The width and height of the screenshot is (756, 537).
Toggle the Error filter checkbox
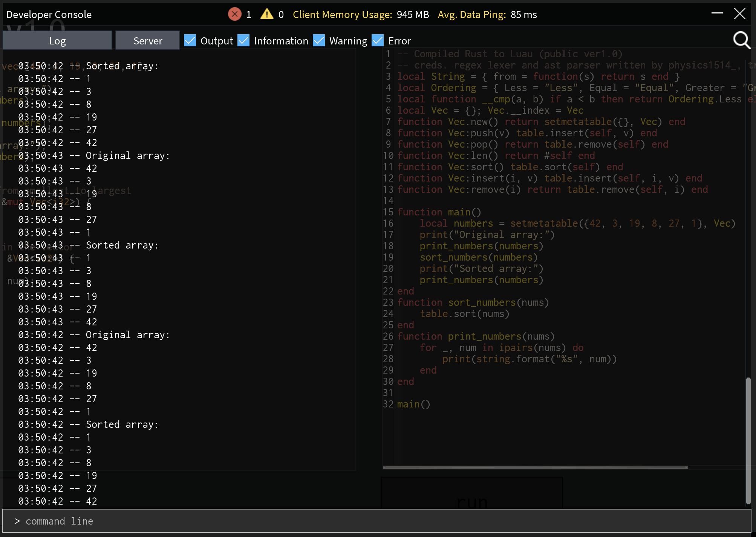click(377, 40)
